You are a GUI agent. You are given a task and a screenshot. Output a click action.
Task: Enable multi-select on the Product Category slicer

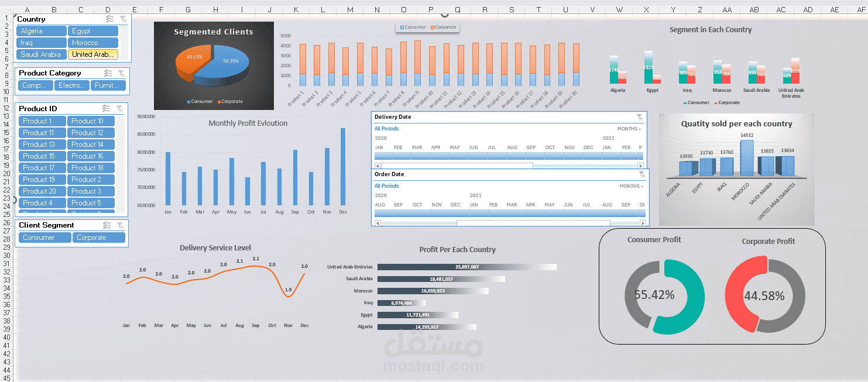click(108, 73)
